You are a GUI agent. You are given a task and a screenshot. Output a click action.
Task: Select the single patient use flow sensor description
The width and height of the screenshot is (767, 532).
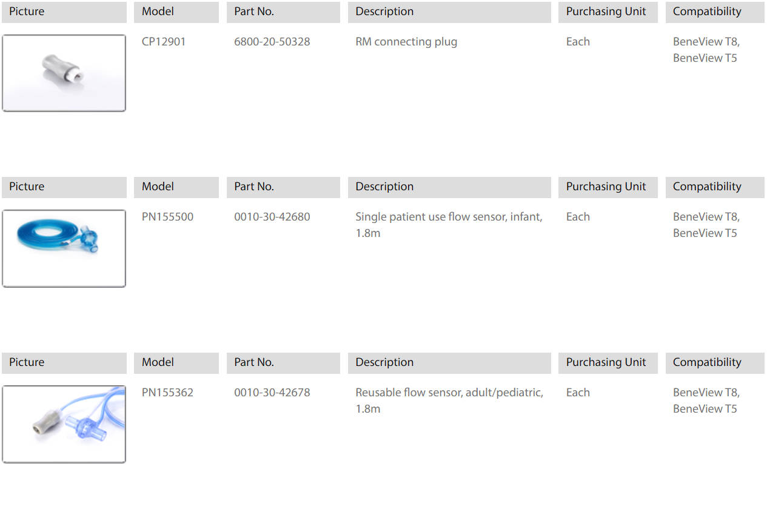(449, 224)
